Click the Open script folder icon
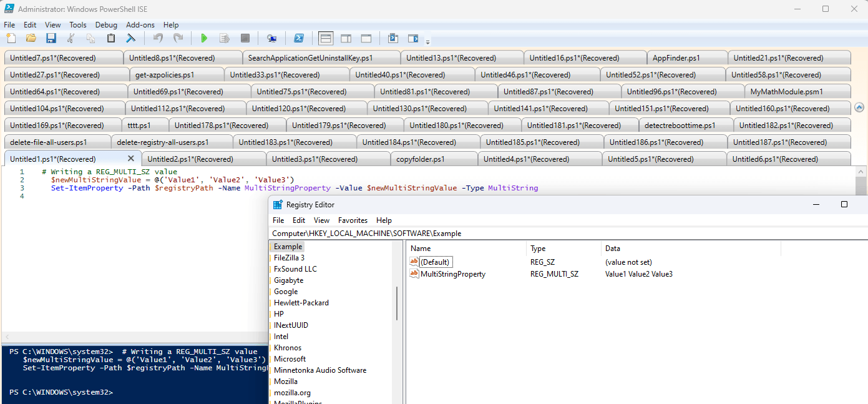Image resolution: width=868 pixels, height=404 pixels. 31,38
